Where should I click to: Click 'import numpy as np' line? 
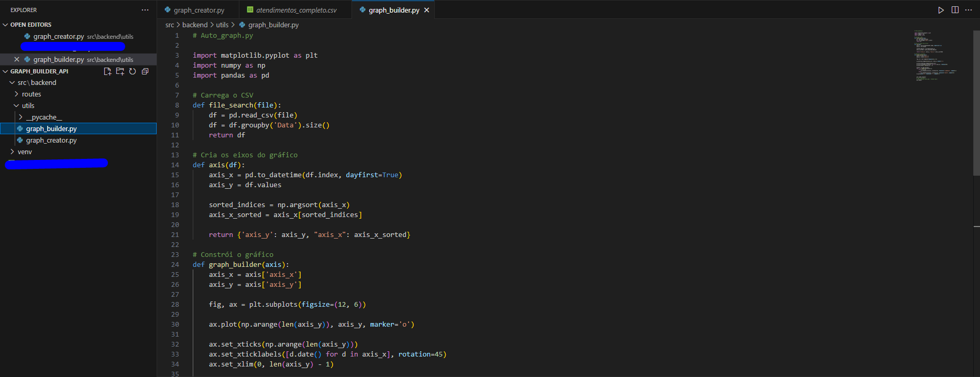pos(229,65)
